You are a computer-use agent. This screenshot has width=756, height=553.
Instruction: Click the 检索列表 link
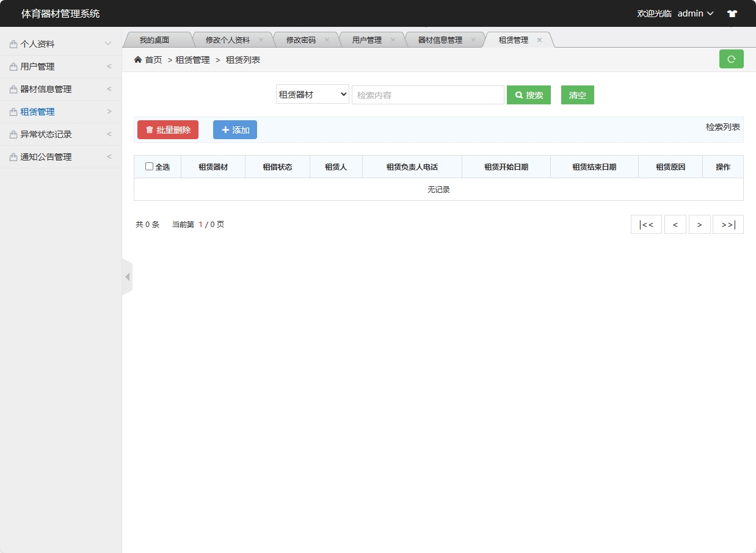pos(723,127)
